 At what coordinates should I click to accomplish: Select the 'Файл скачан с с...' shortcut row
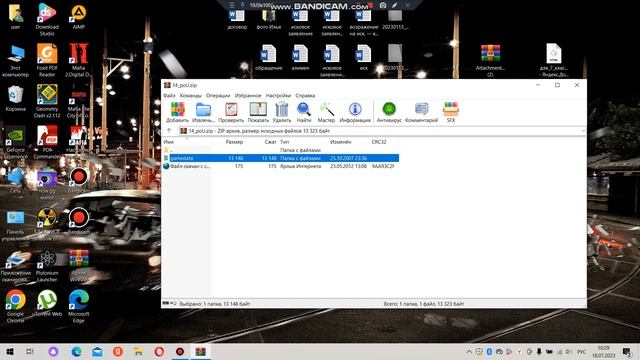click(x=280, y=166)
